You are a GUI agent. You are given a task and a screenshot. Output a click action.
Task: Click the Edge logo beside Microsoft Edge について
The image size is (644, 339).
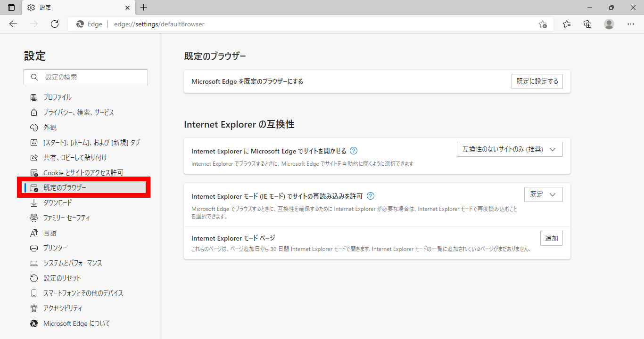pyautogui.click(x=34, y=323)
